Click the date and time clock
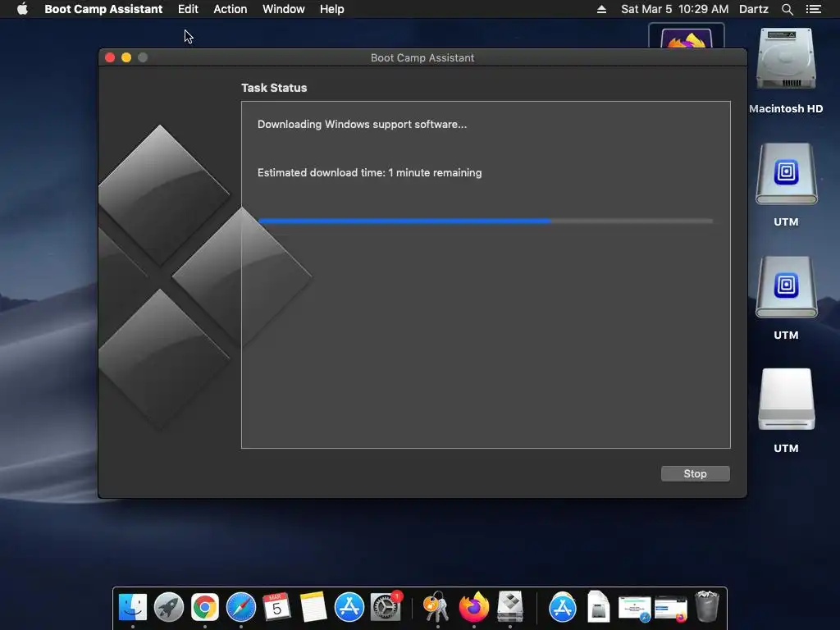 674,9
